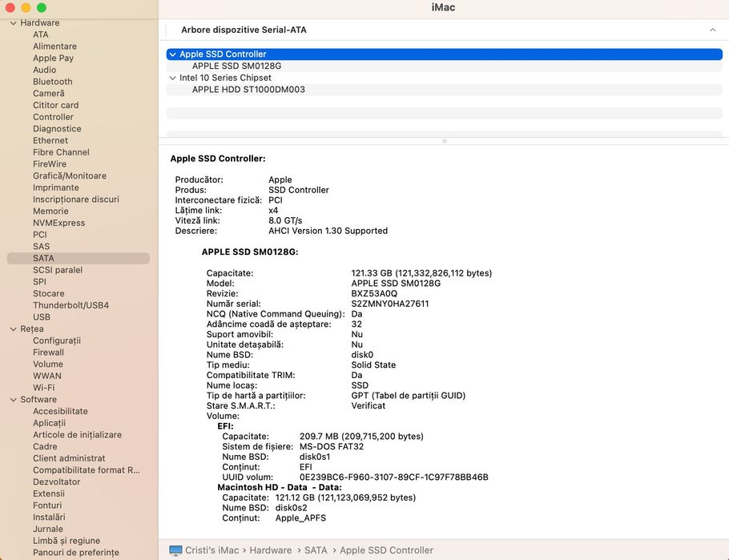Click the UUID volum value text
This screenshot has width=729, height=560.
(394, 477)
